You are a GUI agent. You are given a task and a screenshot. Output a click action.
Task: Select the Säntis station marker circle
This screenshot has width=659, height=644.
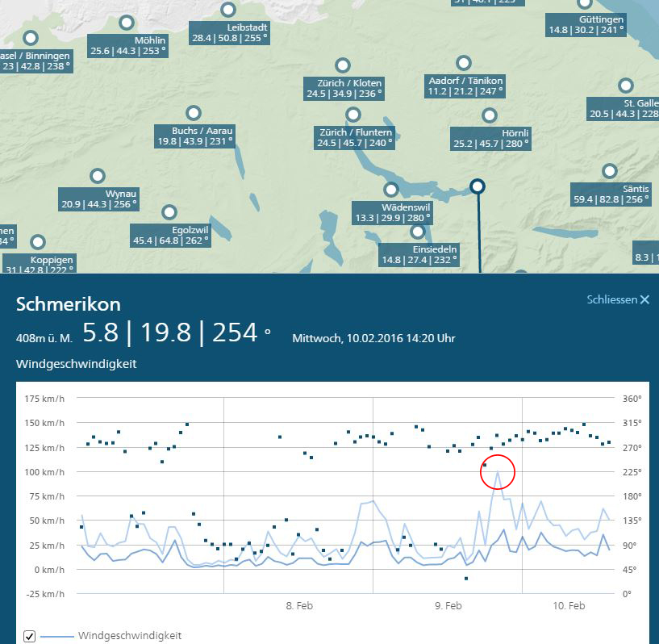point(610,171)
